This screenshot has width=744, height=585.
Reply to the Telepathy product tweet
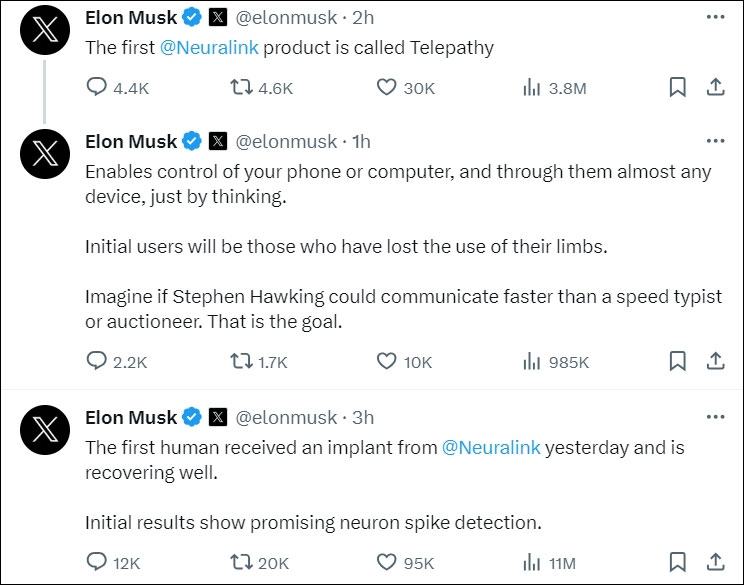[x=97, y=88]
